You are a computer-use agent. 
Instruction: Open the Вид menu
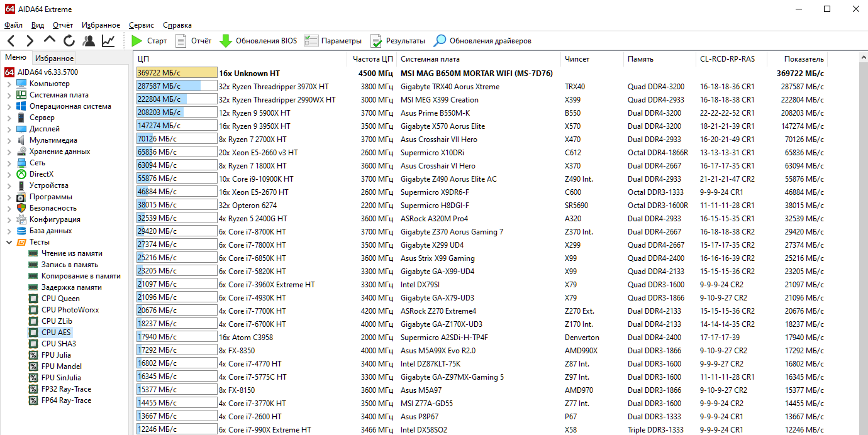point(38,25)
